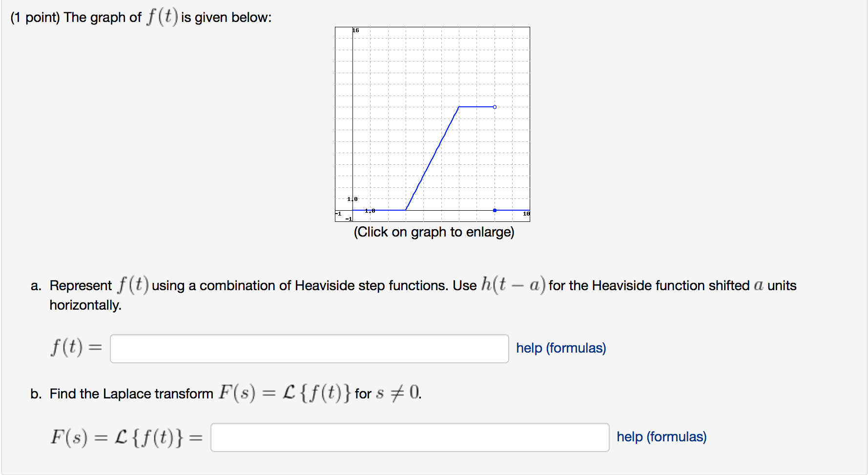868x475 pixels.
Task: Click the filled dot on the t-axis
Action: pos(495,210)
